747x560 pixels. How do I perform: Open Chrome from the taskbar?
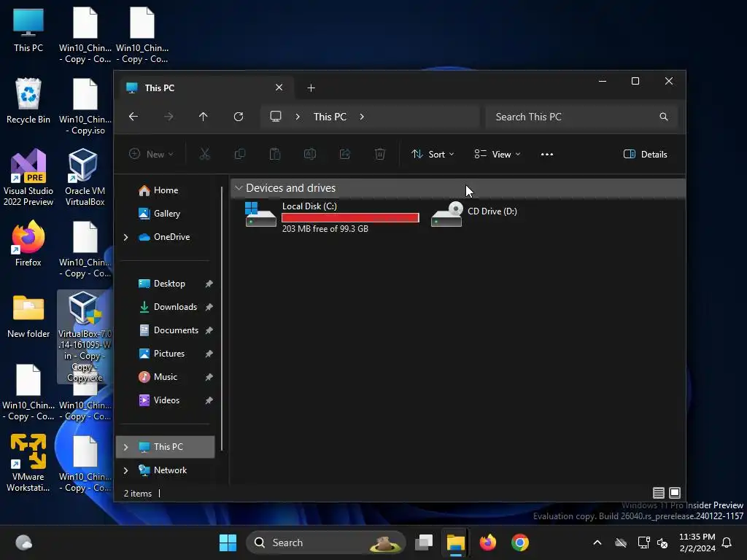pos(519,542)
